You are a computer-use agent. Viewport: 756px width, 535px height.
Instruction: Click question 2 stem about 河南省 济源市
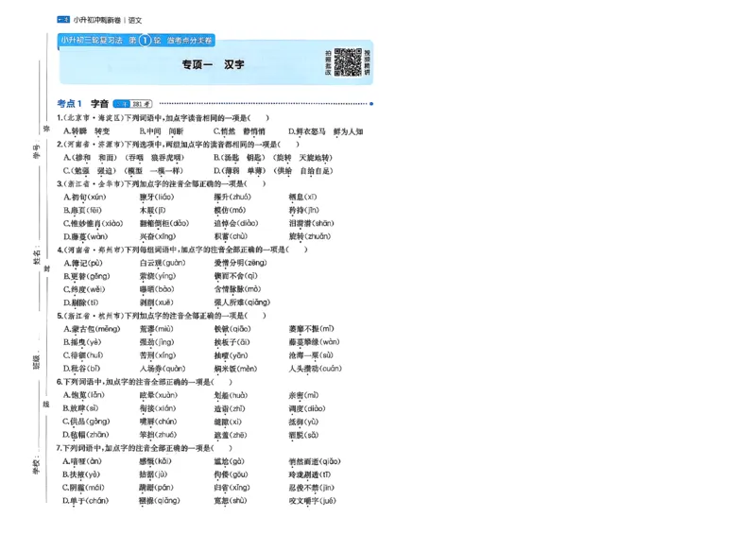pos(178,145)
